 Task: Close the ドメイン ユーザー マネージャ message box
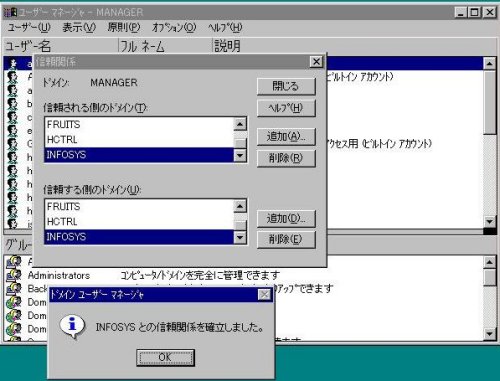coord(265,295)
